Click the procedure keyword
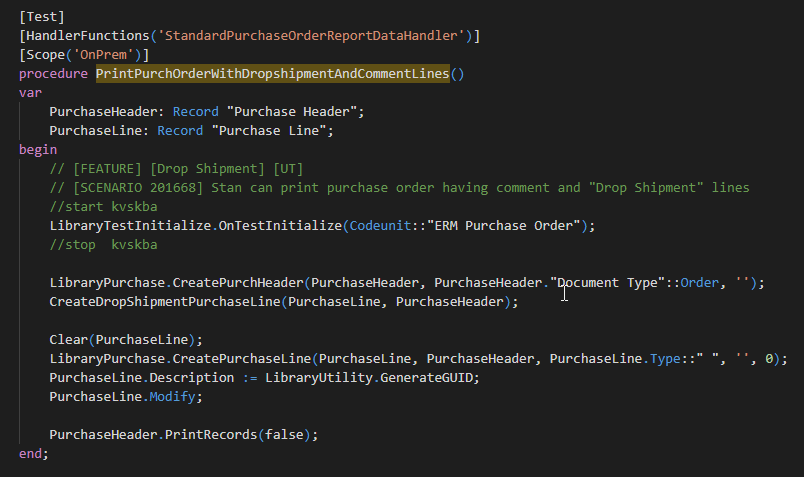This screenshot has height=477, width=804. click(53, 74)
